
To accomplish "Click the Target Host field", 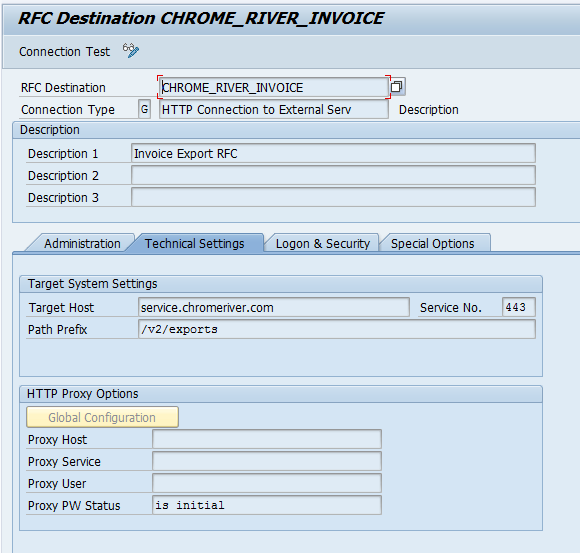I will [274, 307].
